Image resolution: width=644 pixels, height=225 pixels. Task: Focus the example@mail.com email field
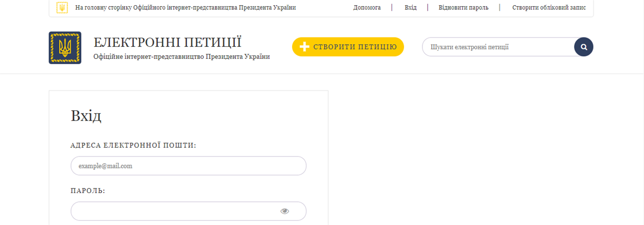coord(189,166)
